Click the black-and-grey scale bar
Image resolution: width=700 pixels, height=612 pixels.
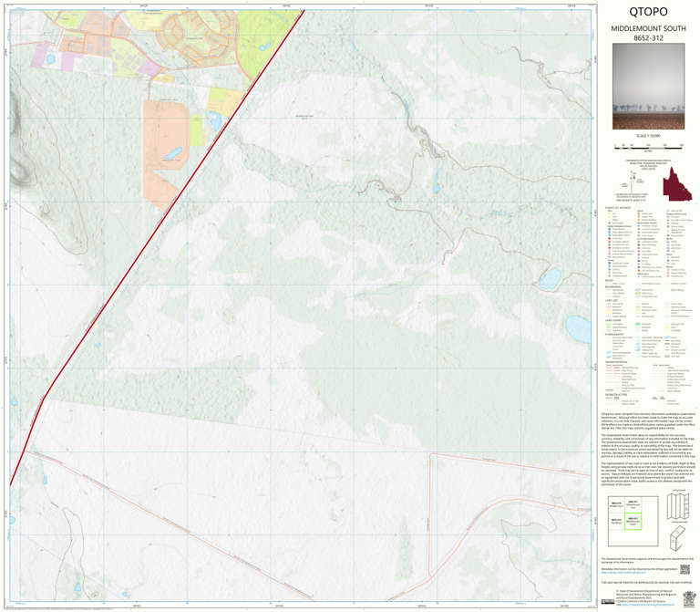tap(648, 146)
